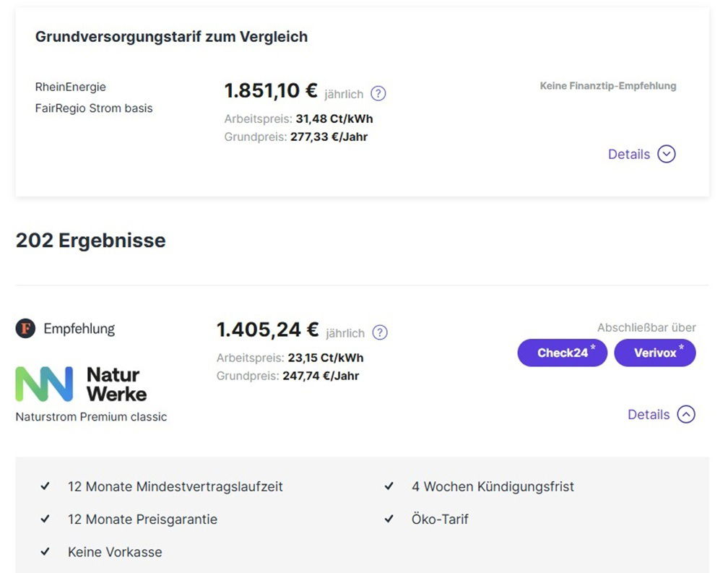The image size is (728, 573).
Task: Click the checkmark beside Keine Vorkasse
Action: [x=45, y=551]
